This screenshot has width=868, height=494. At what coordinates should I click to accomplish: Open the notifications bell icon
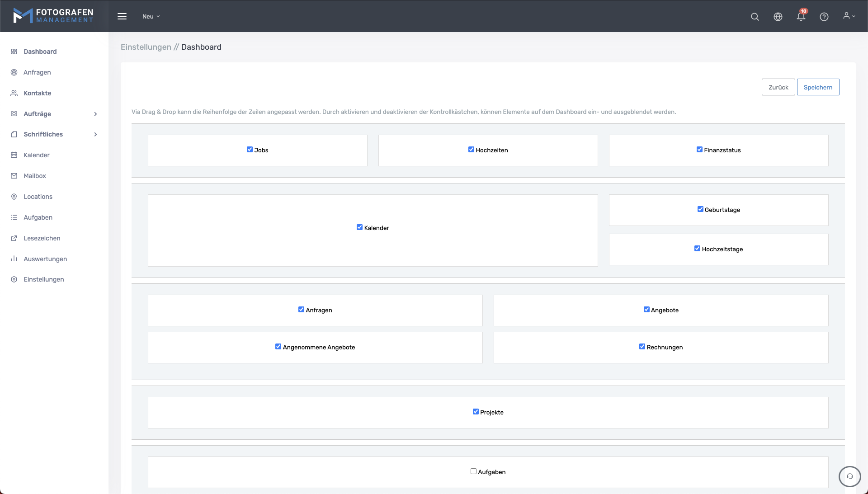[x=801, y=17]
